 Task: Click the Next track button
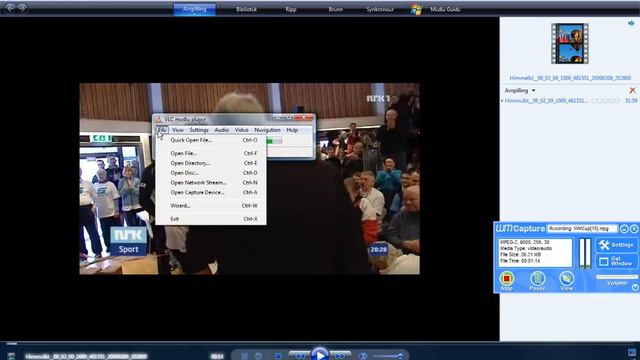(340, 356)
